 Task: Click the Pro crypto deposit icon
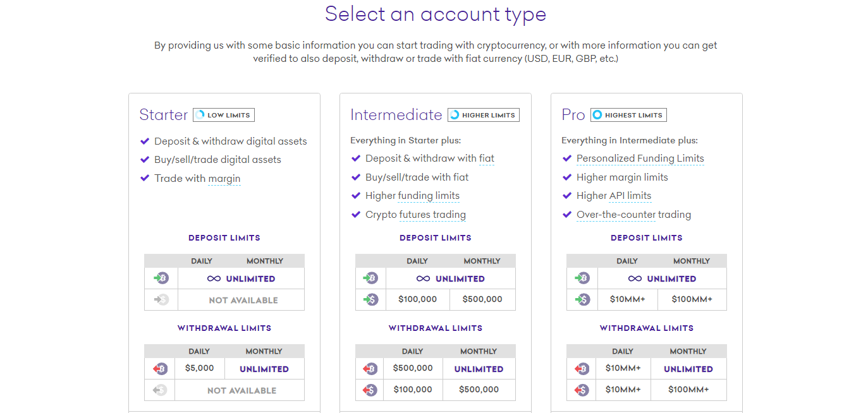click(582, 278)
